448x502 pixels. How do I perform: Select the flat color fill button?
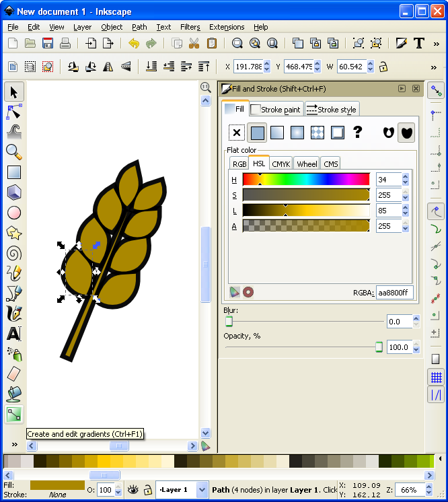click(257, 133)
